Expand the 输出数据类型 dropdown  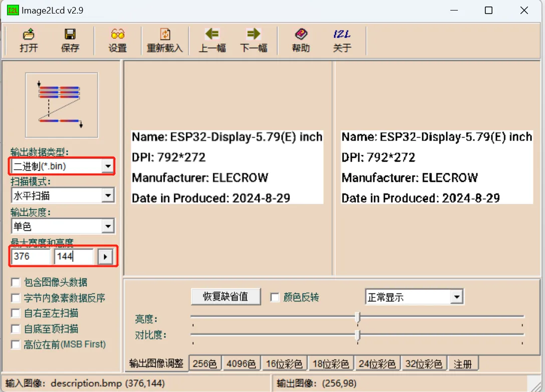point(108,166)
